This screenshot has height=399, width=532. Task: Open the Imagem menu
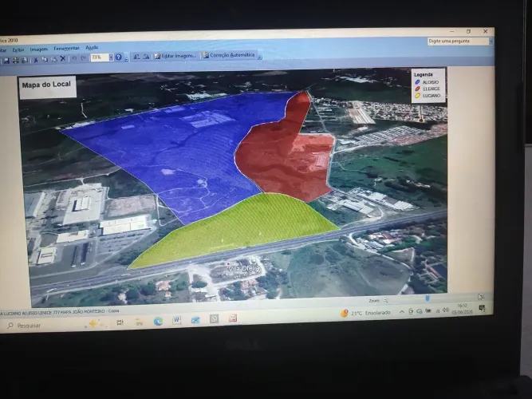tap(38, 49)
